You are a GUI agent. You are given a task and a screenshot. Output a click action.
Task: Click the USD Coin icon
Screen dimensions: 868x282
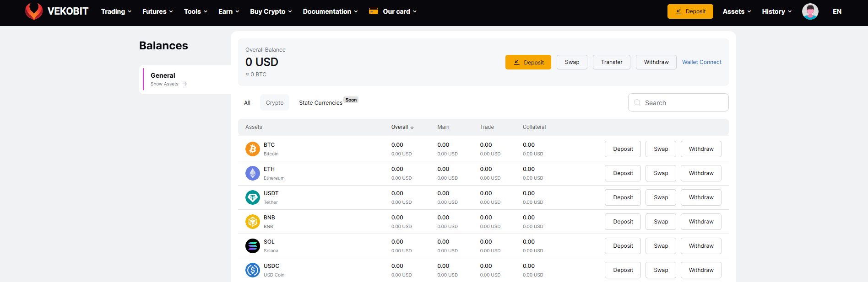point(253,270)
